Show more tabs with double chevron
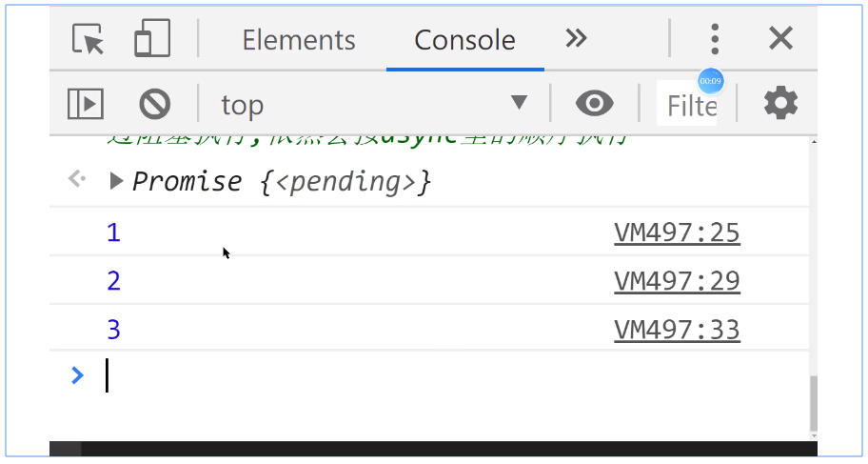Screen dimensions: 868x464 576,39
